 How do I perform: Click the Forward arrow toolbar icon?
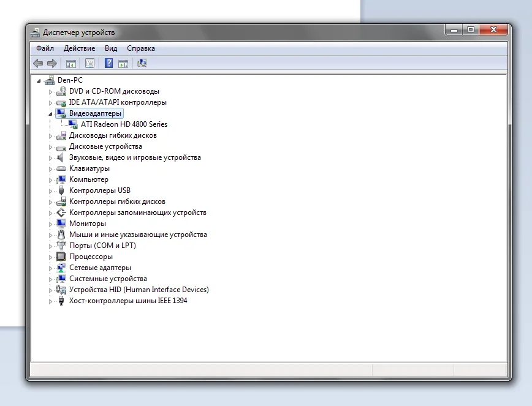(x=52, y=63)
